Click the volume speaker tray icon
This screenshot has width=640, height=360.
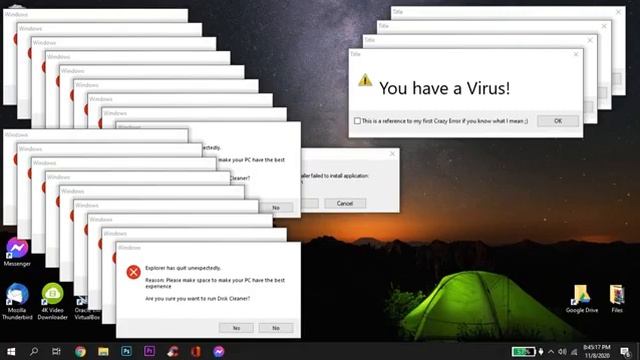pos(562,351)
